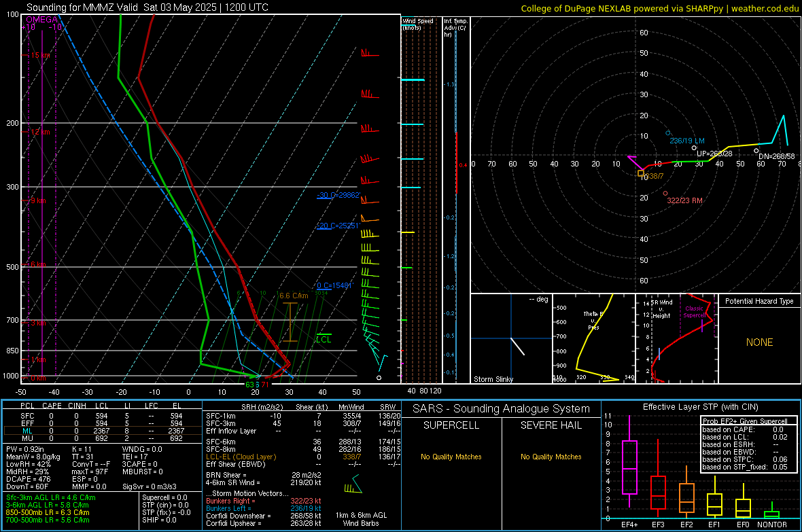Click No Quality Matches under SEVERE HAIL
Screen dimensions: 802x532
(551, 457)
